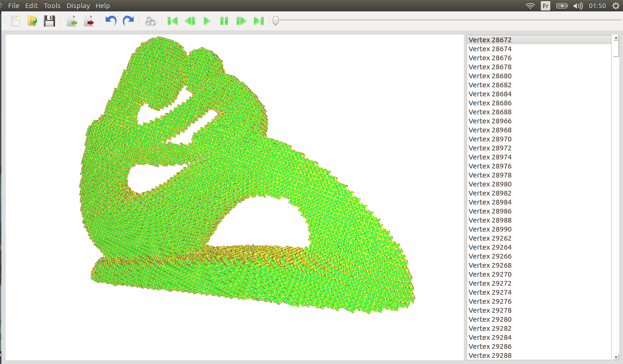Click the timeline slider handle
Image resolution: width=623 pixels, height=364 pixels.
(276, 21)
